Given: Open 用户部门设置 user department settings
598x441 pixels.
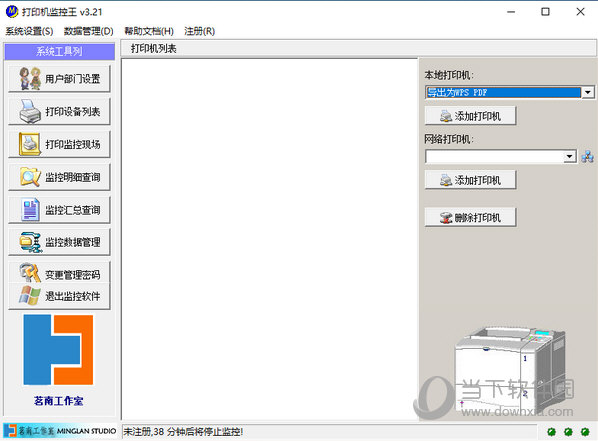Looking at the screenshot, I should pyautogui.click(x=59, y=79).
